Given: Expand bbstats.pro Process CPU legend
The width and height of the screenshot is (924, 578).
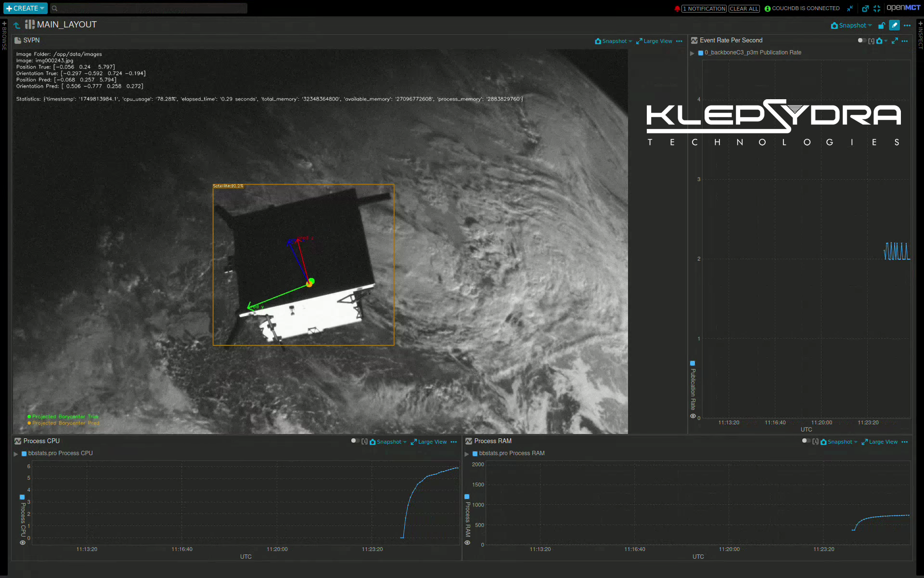Looking at the screenshot, I should tap(16, 454).
